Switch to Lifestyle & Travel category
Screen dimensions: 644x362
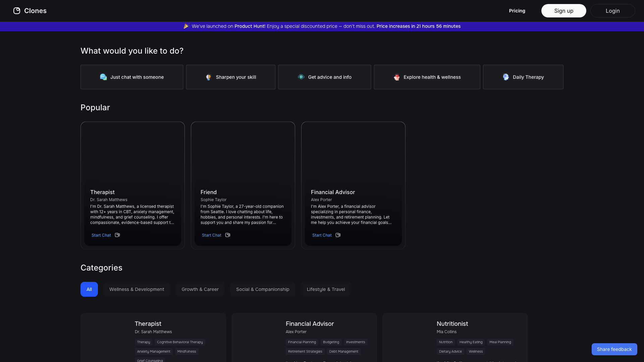(326, 289)
